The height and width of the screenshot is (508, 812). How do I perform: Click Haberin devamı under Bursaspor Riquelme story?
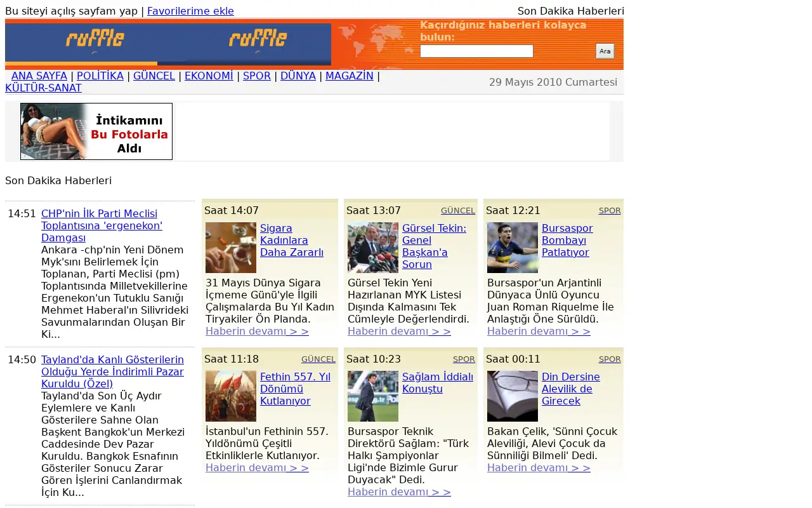tap(539, 331)
